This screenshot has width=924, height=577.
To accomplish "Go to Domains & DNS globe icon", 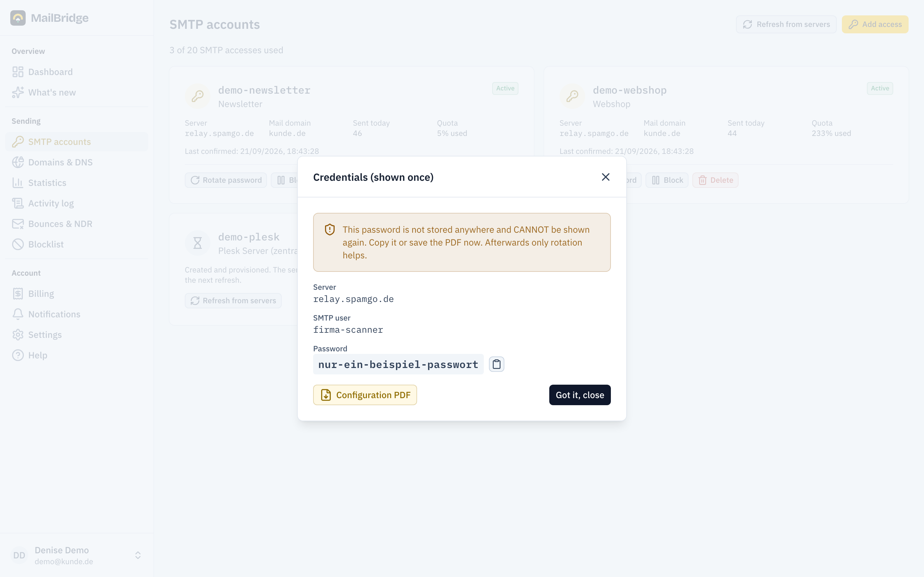I will pos(18,162).
